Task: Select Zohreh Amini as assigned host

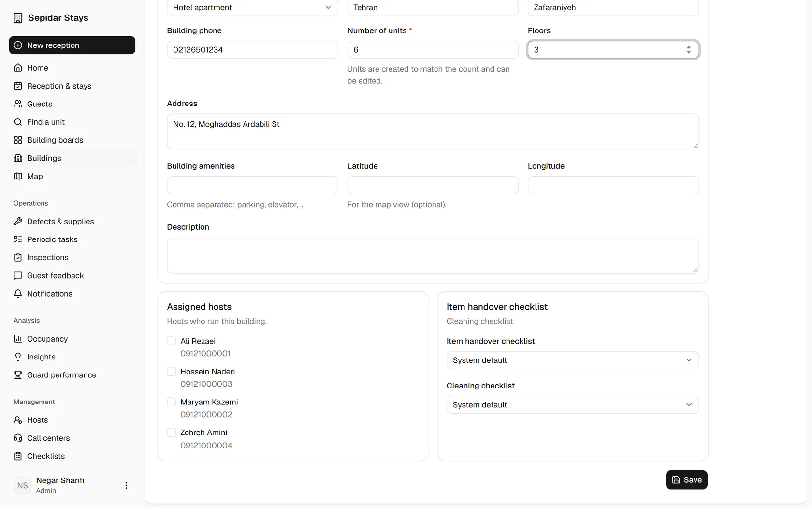Action: (171, 433)
